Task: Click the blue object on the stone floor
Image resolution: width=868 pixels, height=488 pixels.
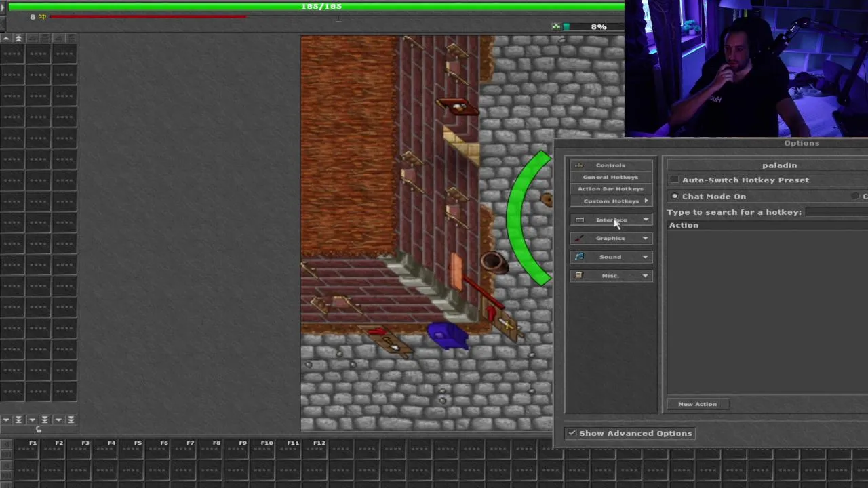Action: tap(447, 335)
